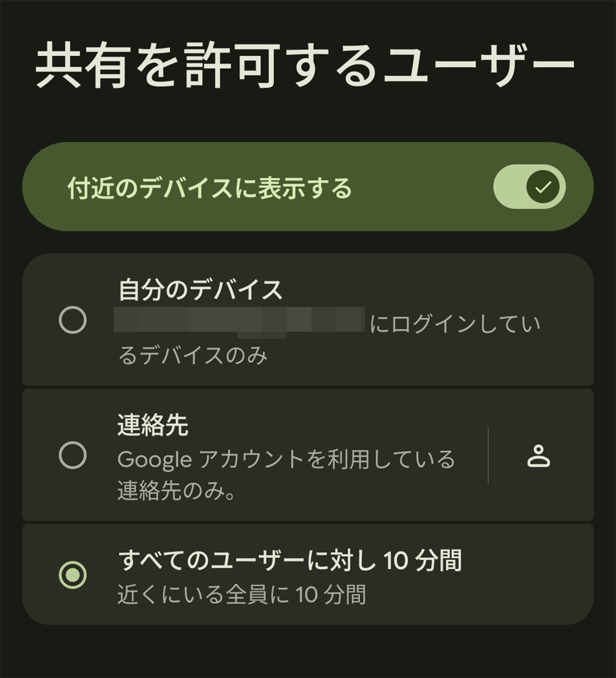Click the selected すべてのユーザー radio button
The height and width of the screenshot is (678, 616).
72,575
